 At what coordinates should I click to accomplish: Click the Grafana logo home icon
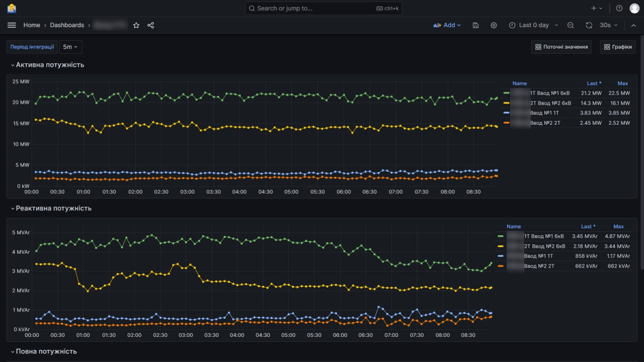(11, 8)
